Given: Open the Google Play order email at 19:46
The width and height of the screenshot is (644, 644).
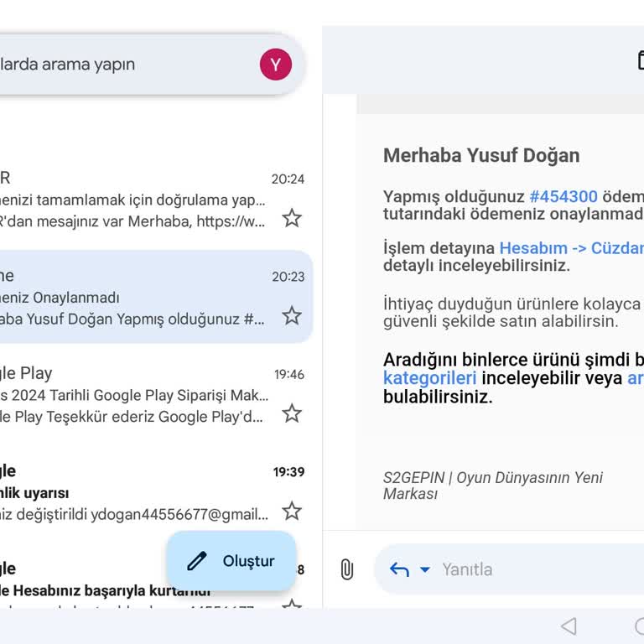Looking at the screenshot, I should (x=134, y=394).
